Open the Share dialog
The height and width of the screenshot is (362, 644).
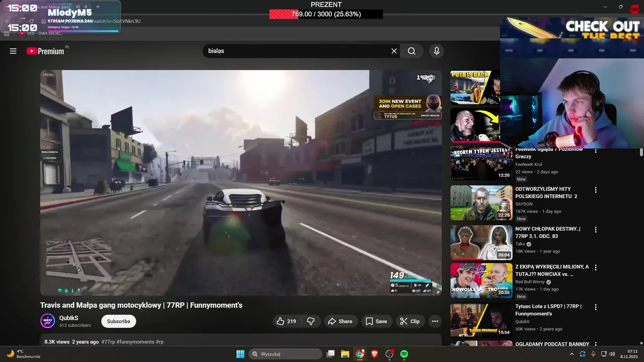pos(341,321)
